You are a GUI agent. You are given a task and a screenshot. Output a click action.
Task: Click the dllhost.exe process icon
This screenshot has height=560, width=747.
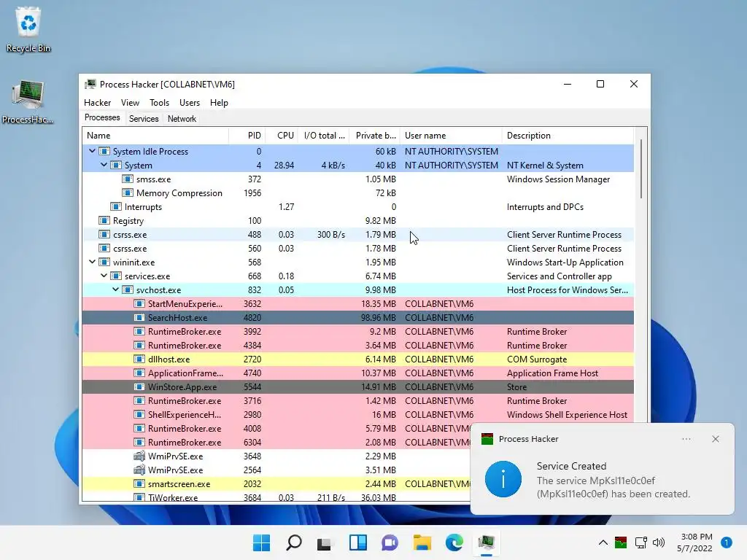coord(139,359)
